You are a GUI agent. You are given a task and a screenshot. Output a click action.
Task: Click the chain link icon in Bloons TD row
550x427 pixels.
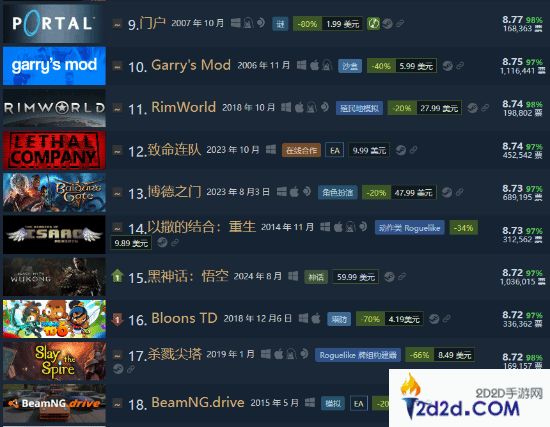tap(447, 319)
